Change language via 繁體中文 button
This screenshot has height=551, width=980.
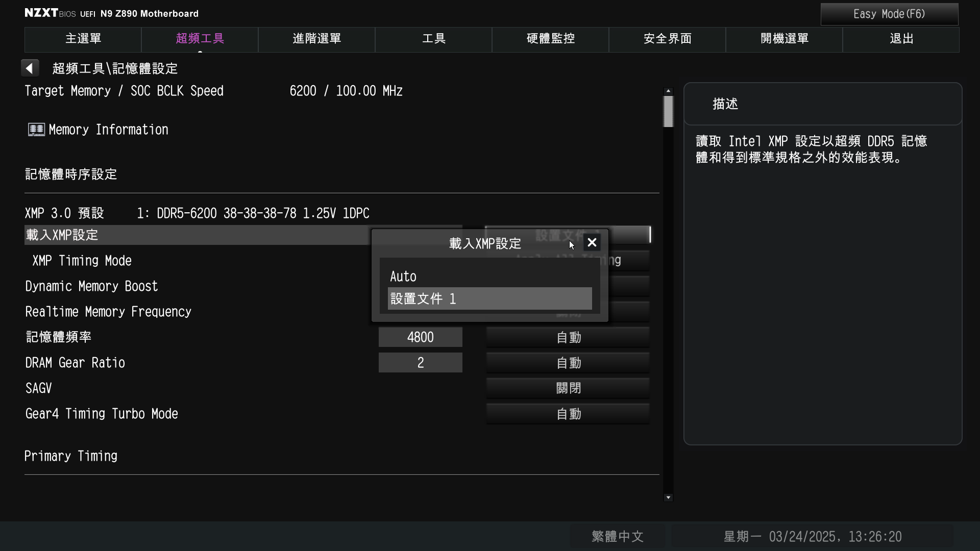pos(618,537)
